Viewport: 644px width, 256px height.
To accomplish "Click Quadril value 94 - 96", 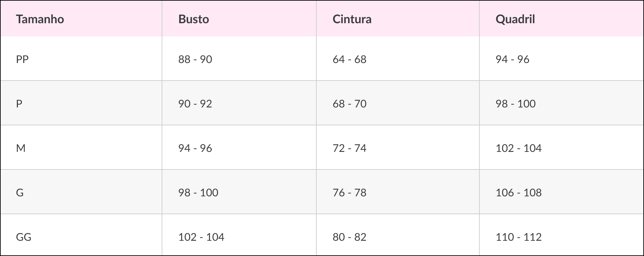I will (512, 59).
